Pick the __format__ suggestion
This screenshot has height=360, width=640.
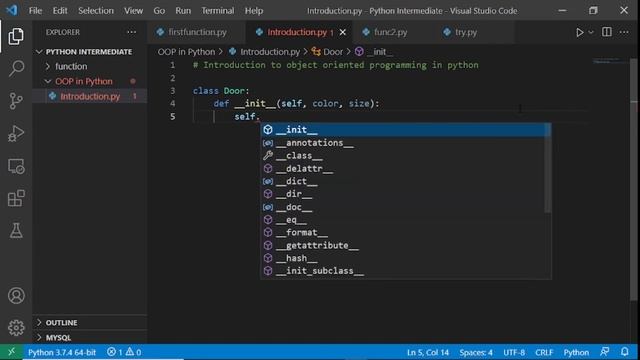pyautogui.click(x=406, y=233)
